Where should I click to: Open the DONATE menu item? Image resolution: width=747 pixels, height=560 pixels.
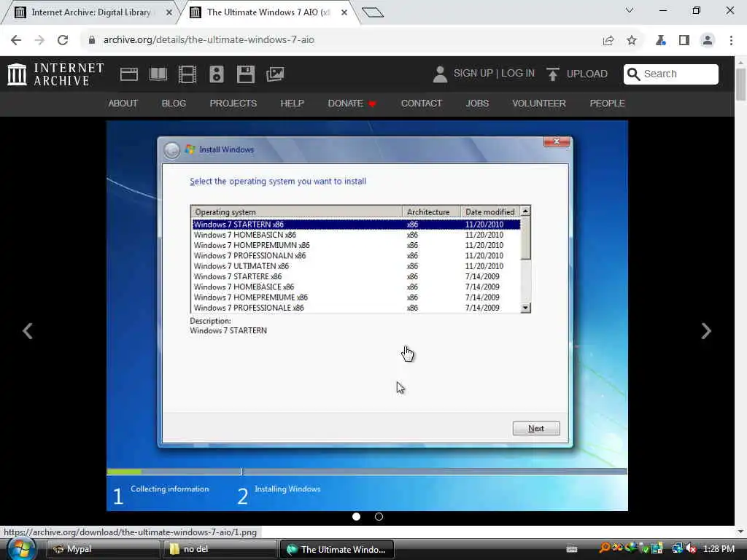(x=352, y=104)
